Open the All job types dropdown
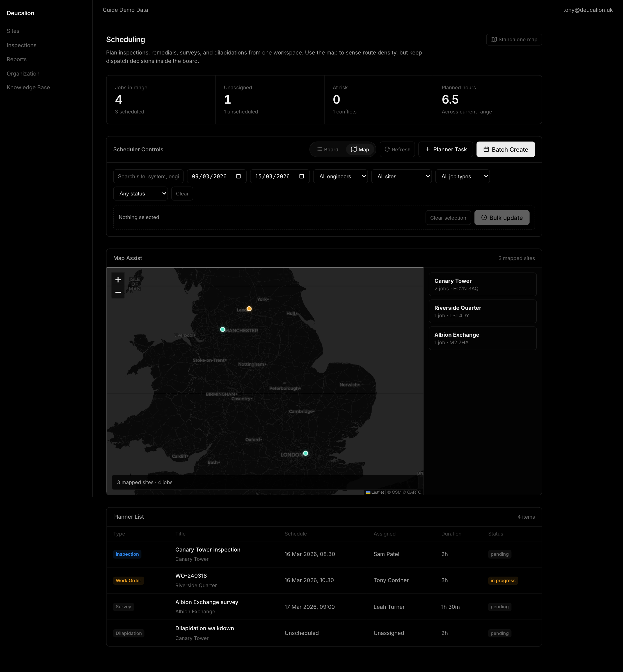This screenshot has height=672, width=623. pos(462,176)
